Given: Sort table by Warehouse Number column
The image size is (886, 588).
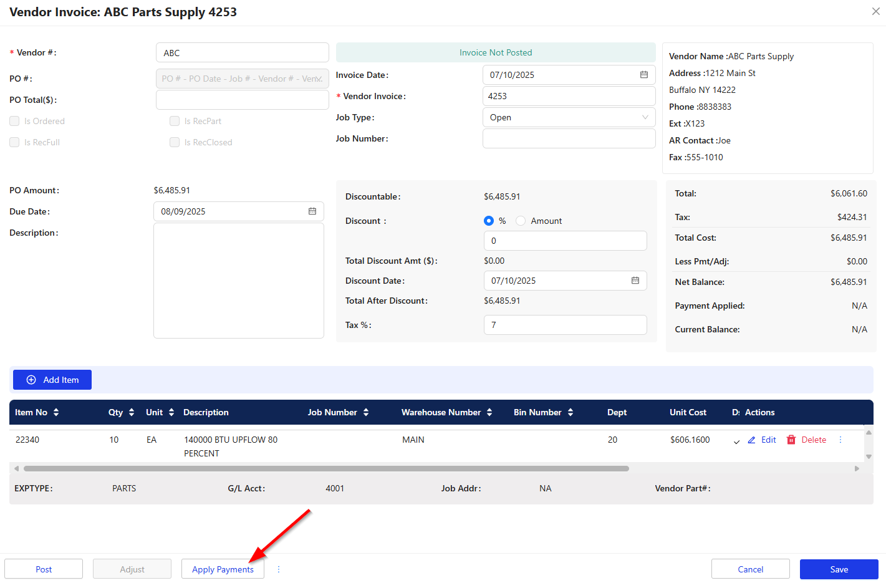Looking at the screenshot, I should 489,412.
